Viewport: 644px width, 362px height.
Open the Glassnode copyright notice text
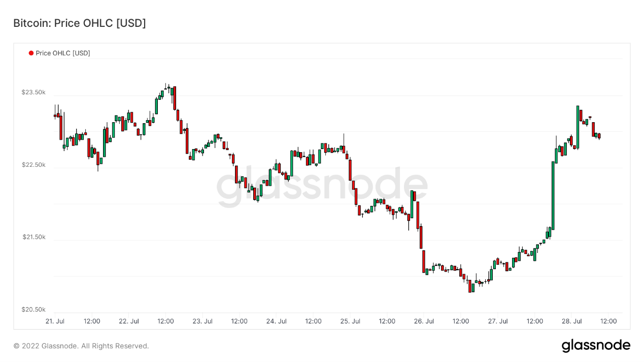click(x=81, y=346)
